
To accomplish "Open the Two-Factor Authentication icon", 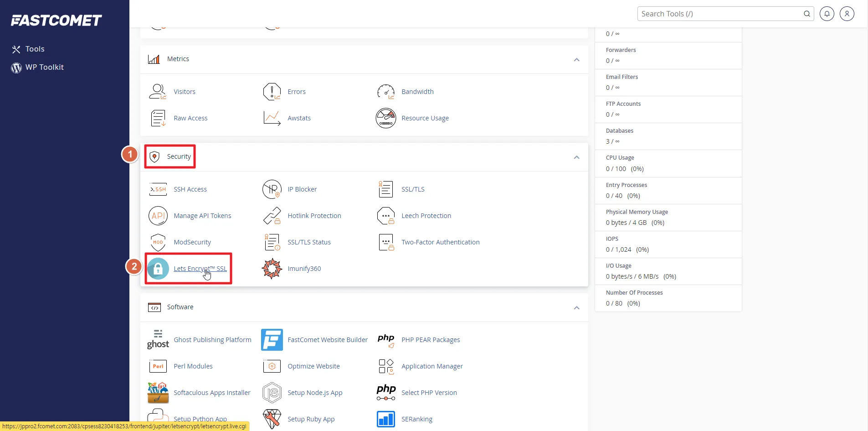I will pos(386,242).
